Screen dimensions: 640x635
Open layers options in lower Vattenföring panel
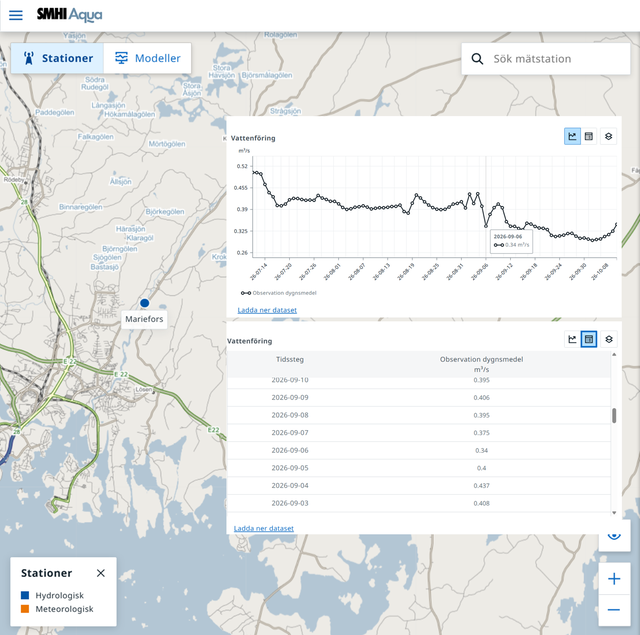609,339
